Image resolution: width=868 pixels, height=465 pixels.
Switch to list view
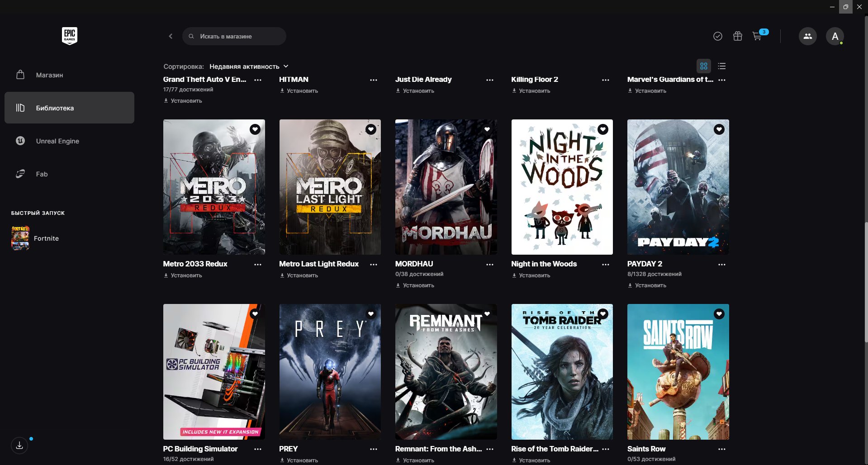pos(721,66)
